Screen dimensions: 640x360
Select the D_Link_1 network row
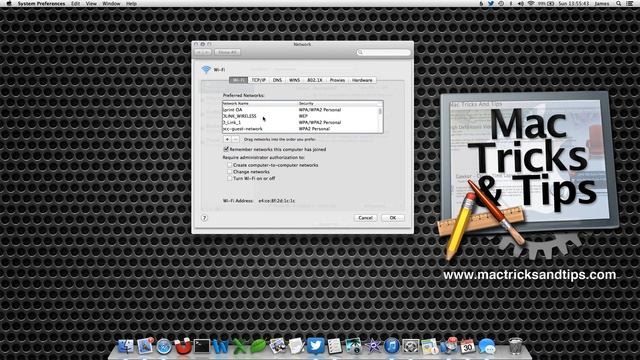300,122
